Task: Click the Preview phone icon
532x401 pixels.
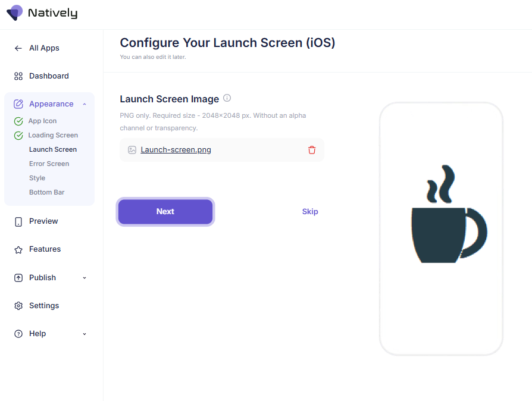Action: pos(18,221)
